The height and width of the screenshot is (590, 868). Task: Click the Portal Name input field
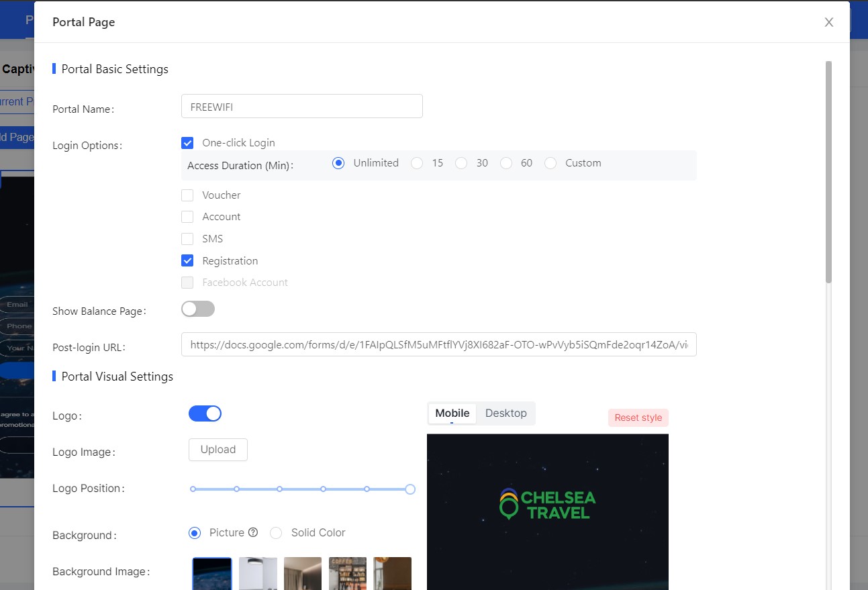click(301, 106)
